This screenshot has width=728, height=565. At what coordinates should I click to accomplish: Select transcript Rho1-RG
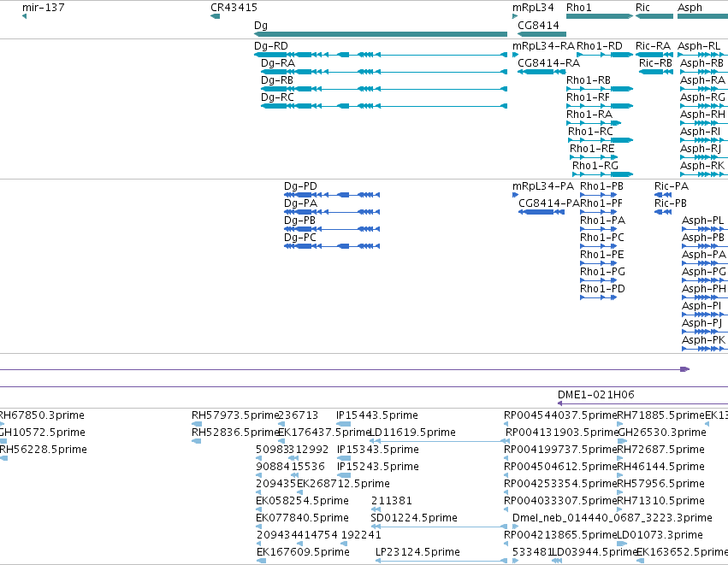[602, 175]
